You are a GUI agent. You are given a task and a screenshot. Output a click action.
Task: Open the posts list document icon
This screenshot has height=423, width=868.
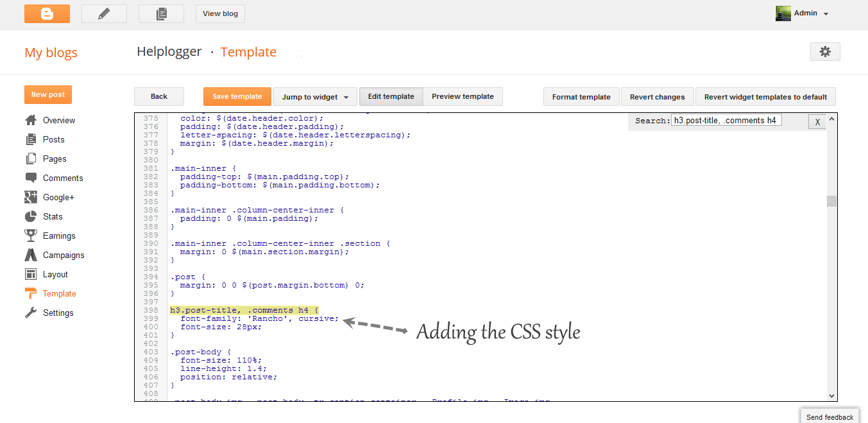tap(161, 13)
